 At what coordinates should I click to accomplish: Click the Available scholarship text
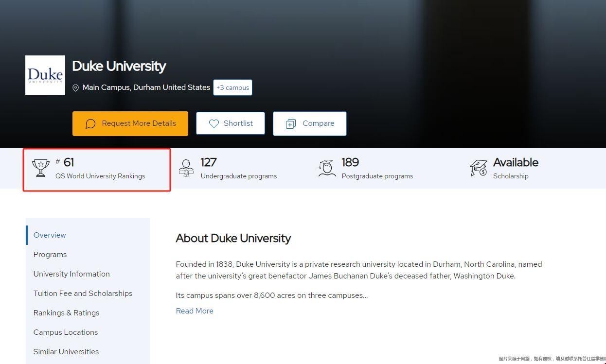pyautogui.click(x=516, y=162)
